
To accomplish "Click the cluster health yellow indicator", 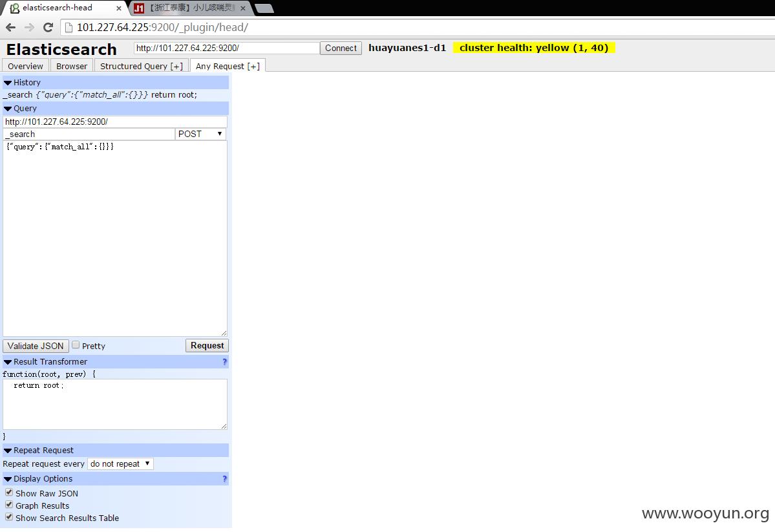I will tap(534, 48).
